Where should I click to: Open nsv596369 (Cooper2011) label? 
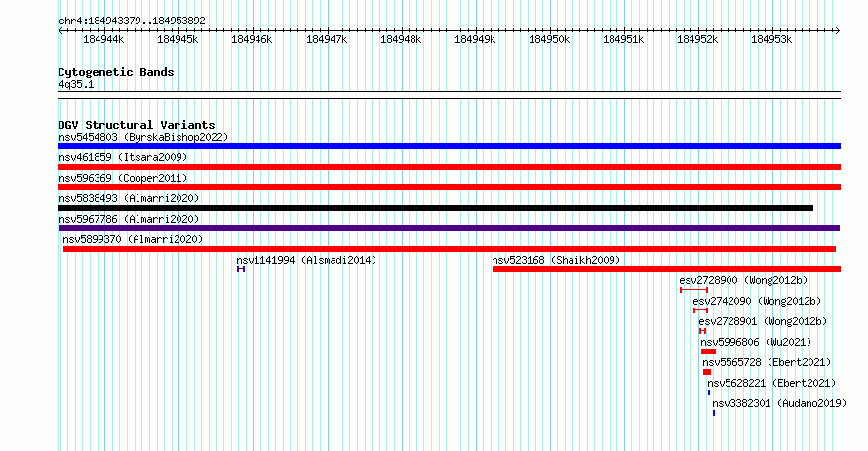coord(123,178)
